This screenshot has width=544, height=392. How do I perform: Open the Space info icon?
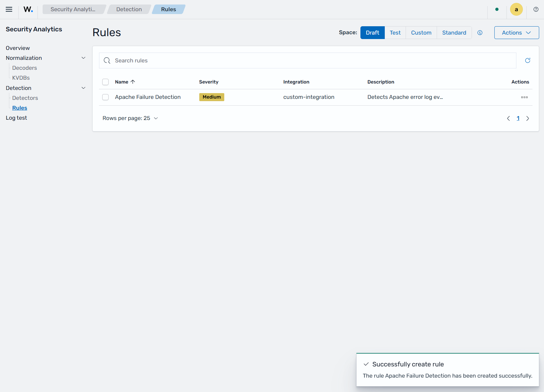click(480, 33)
